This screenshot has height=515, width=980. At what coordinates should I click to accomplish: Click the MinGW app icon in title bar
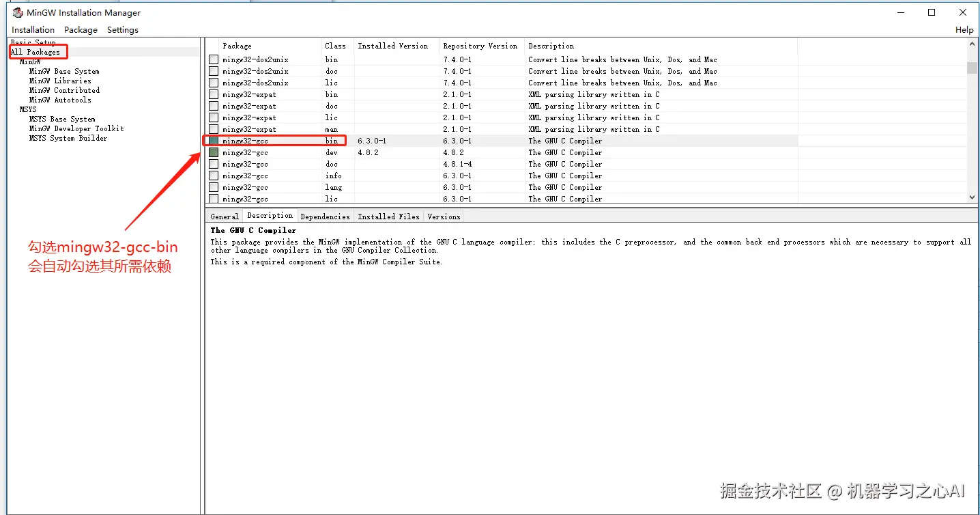coord(18,12)
